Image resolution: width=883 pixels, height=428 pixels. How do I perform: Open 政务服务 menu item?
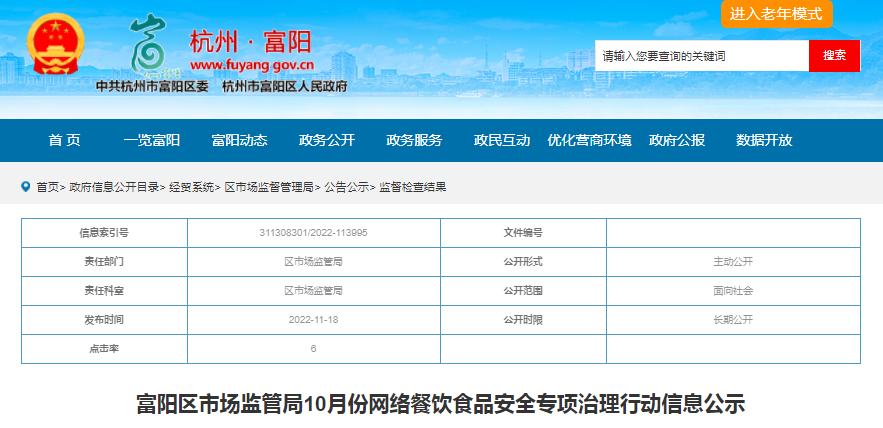click(414, 141)
